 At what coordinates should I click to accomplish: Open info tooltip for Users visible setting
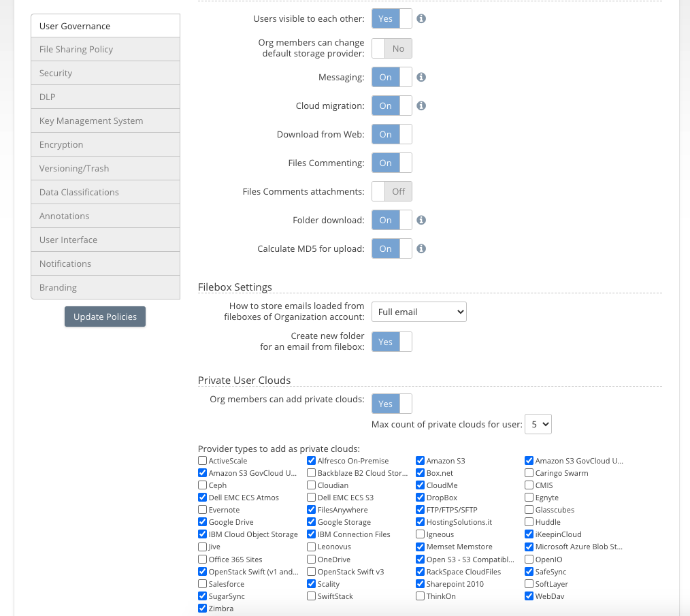[421, 18]
